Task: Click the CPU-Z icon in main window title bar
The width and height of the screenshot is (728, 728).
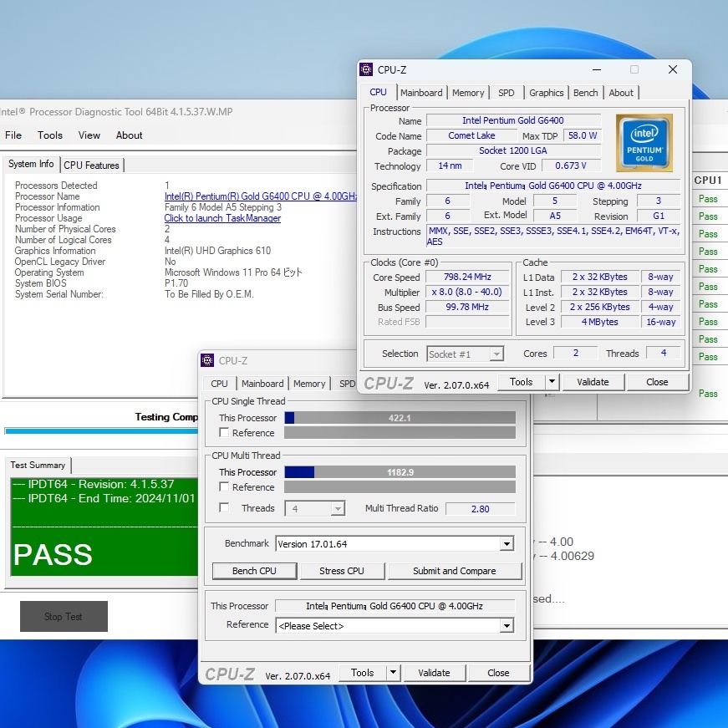Action: point(366,70)
